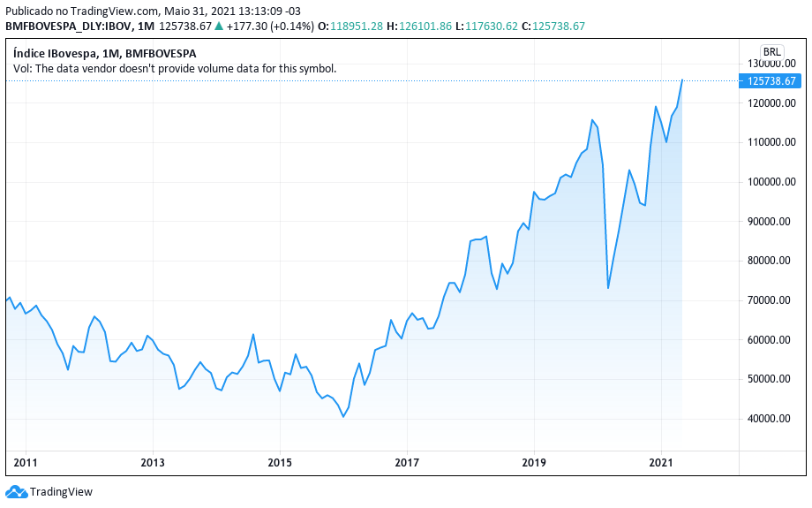Open the TradingView wordmark link

tap(61, 491)
